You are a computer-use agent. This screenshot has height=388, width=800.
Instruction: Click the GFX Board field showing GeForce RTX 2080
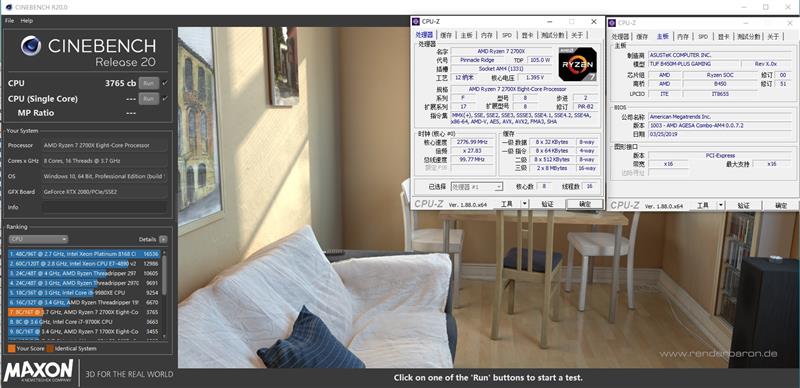point(105,192)
